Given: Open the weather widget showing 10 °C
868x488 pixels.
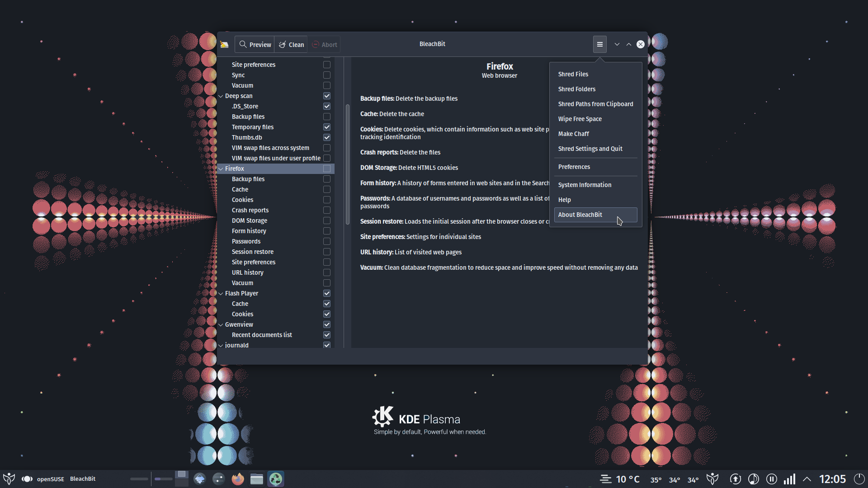Looking at the screenshot, I should pyautogui.click(x=619, y=479).
